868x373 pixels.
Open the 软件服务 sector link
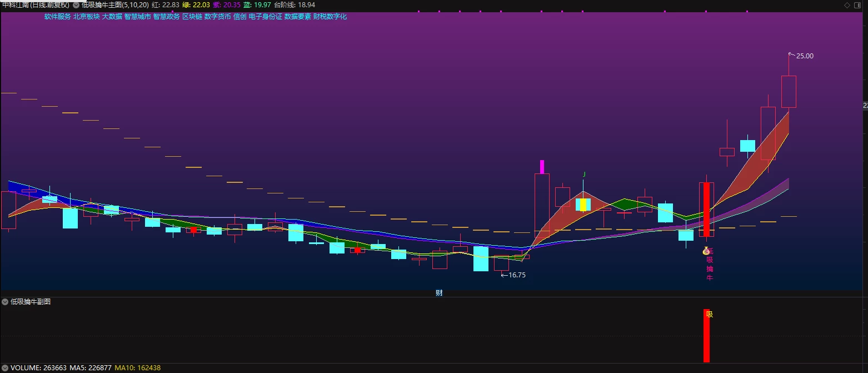[58, 17]
